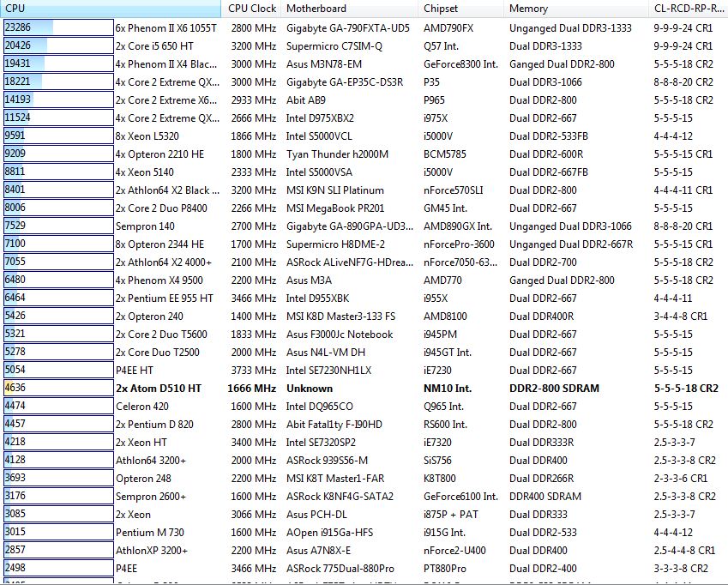Click the 1666 MHz clock cell
The height and width of the screenshot is (585, 728).
click(x=251, y=389)
